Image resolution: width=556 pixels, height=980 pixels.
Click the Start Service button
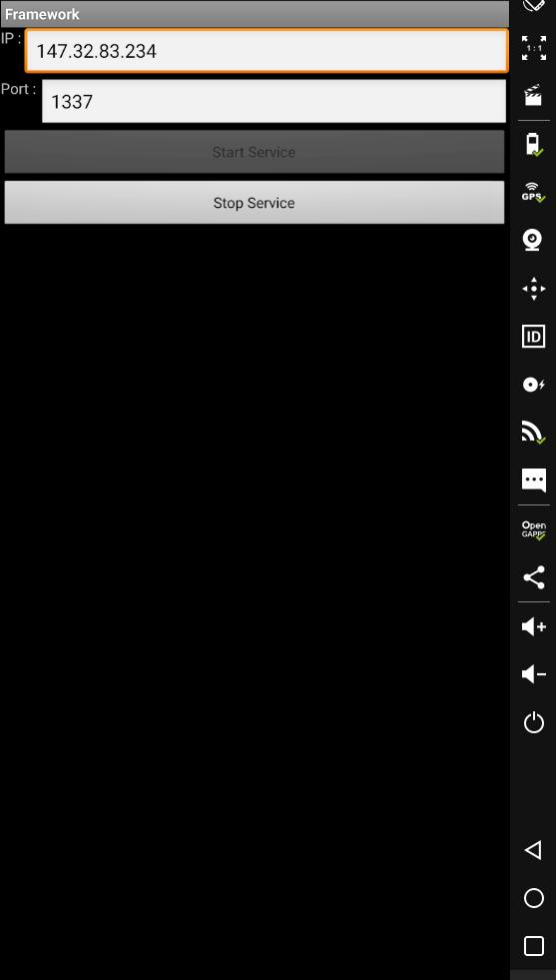pyautogui.click(x=255, y=152)
